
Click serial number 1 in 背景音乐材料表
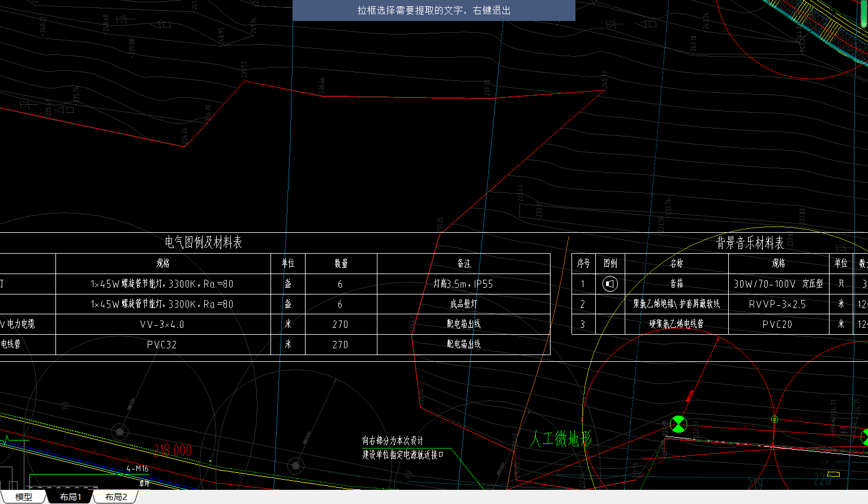[583, 284]
